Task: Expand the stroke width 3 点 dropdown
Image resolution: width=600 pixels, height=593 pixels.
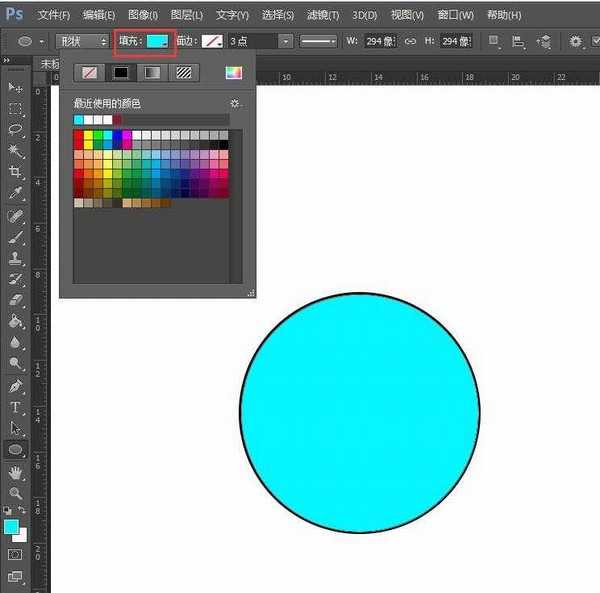Action: pyautogui.click(x=286, y=41)
